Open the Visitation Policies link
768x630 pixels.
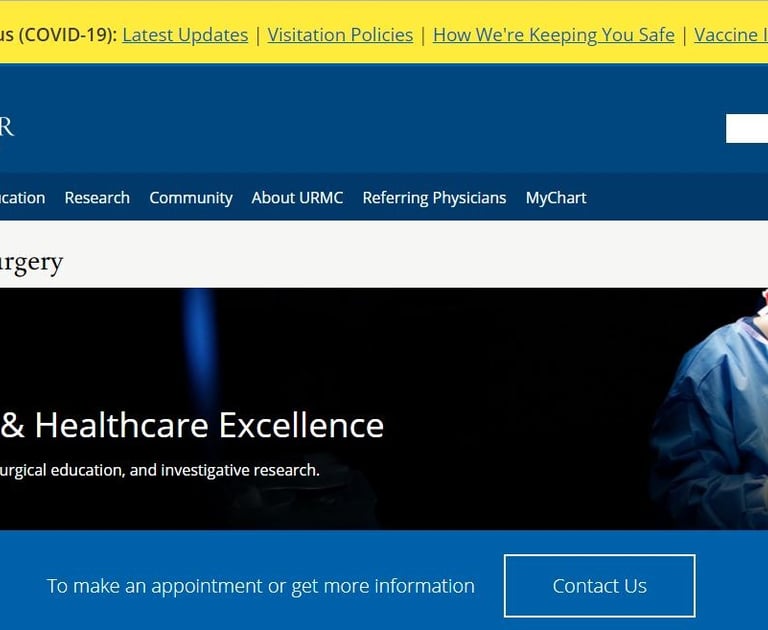(340, 35)
